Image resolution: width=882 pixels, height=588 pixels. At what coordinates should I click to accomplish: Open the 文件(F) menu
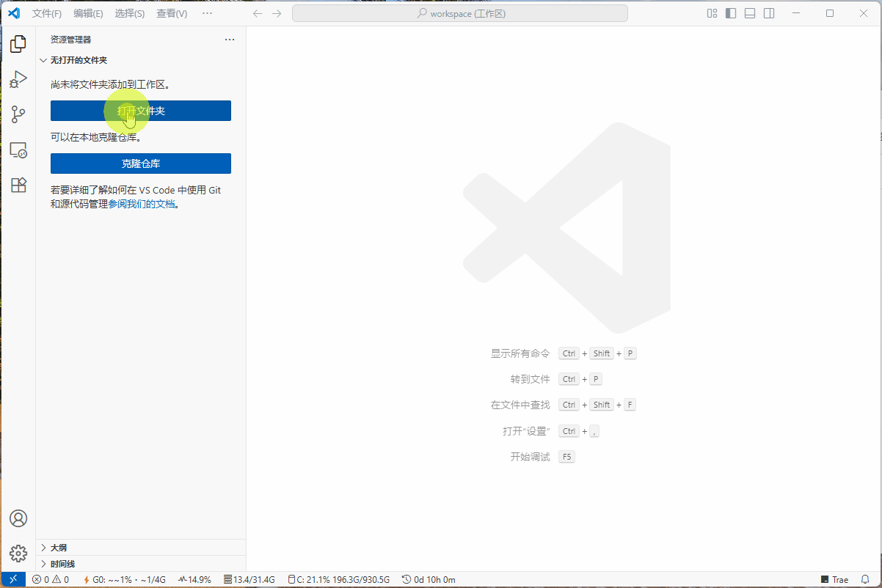pos(47,13)
